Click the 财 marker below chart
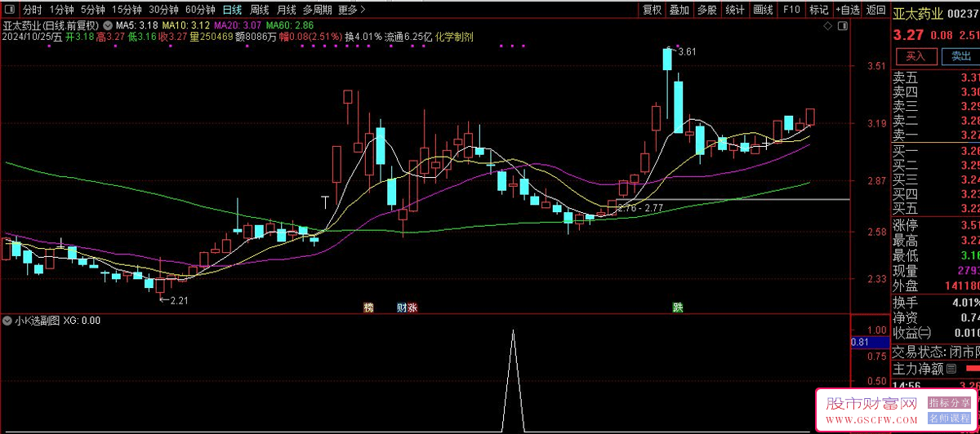Image resolution: width=980 pixels, height=434 pixels. click(x=401, y=307)
